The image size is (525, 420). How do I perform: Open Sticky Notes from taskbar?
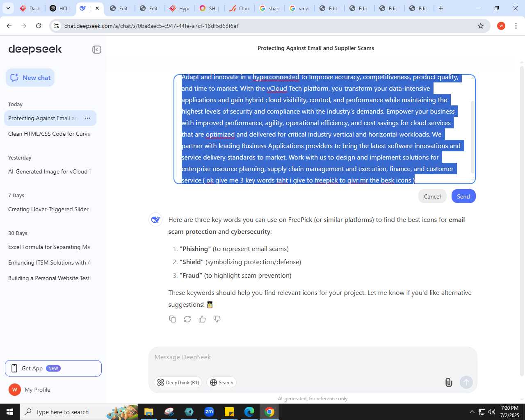229,412
